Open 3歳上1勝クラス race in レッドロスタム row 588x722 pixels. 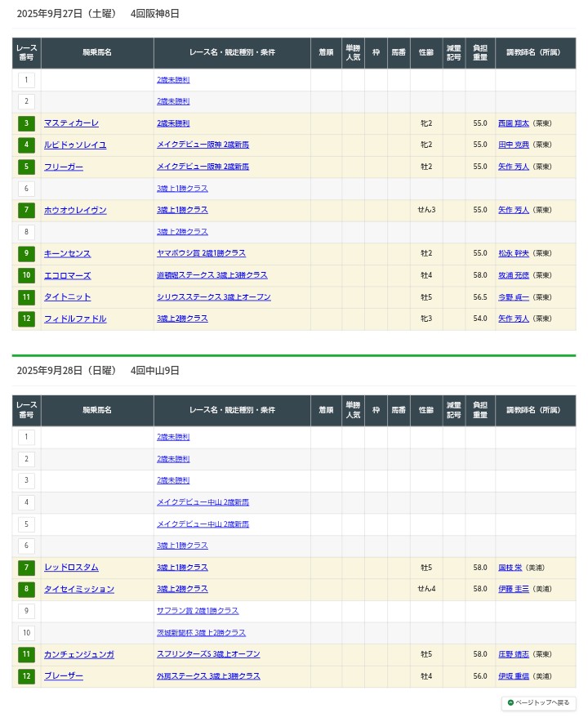pyautogui.click(x=182, y=568)
